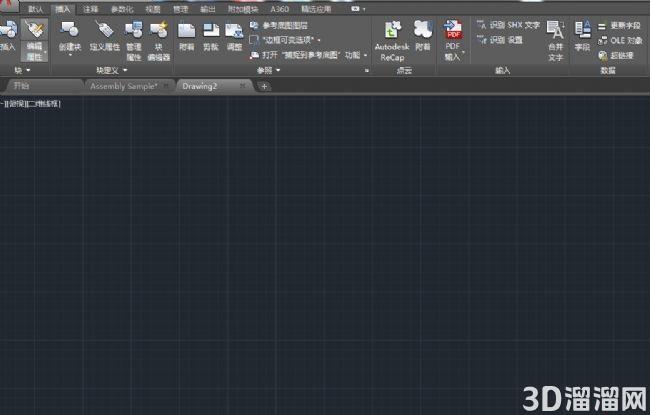Click point cloud Attach (附着) icon
The width and height of the screenshot is (651, 415).
click(423, 30)
